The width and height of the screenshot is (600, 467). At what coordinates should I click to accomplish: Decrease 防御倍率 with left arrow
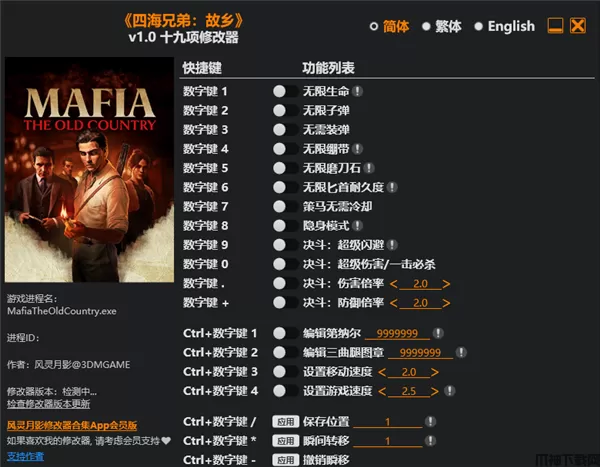point(393,303)
